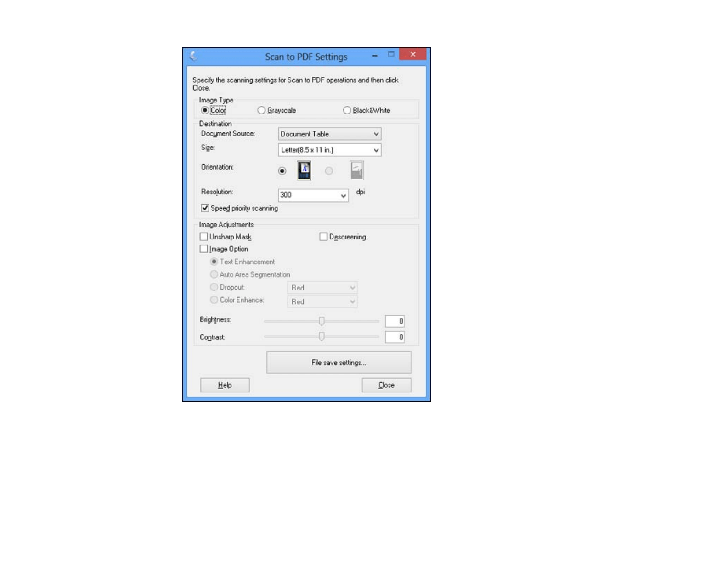Viewport: 728px width, 563px height.
Task: Click the 'Image Adjustments' group label
Action: [226, 225]
